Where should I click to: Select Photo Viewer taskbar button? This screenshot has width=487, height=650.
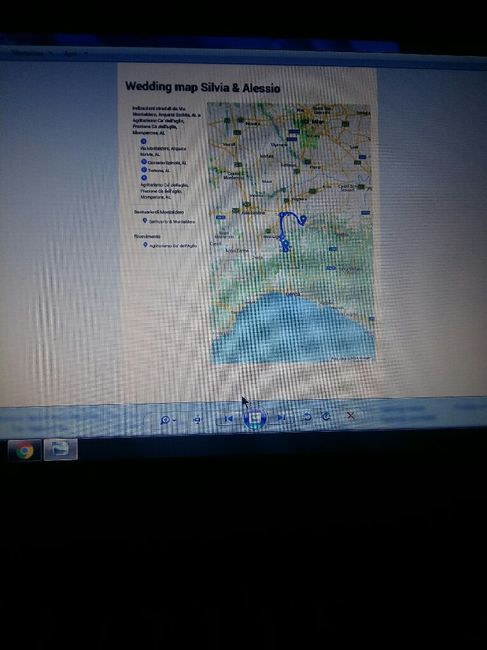61,449
